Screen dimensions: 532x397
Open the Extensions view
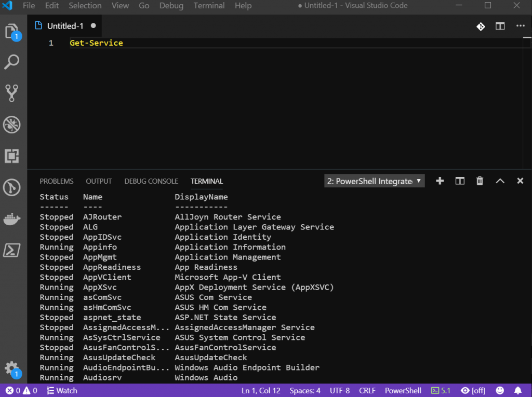(x=12, y=156)
